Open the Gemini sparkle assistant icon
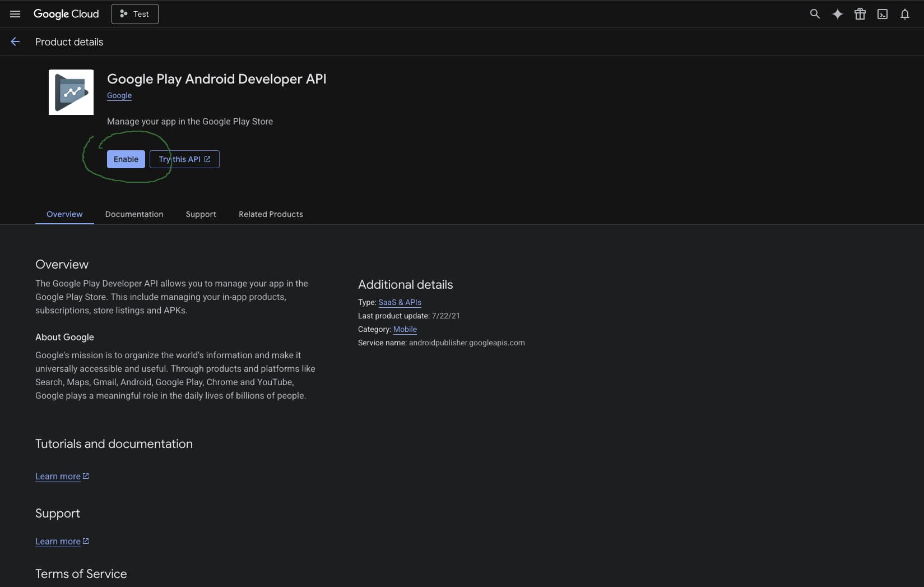Viewport: 924px width, 587px height. tap(837, 14)
